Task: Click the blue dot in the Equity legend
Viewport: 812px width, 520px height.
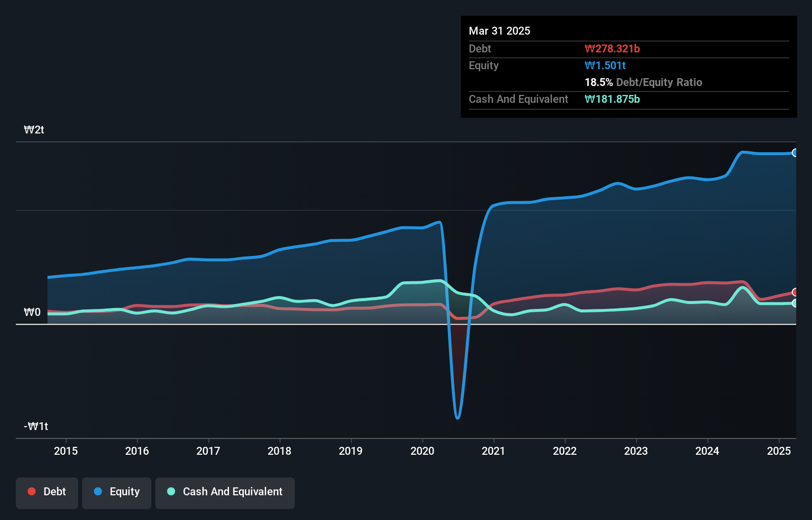Action: [x=98, y=491]
